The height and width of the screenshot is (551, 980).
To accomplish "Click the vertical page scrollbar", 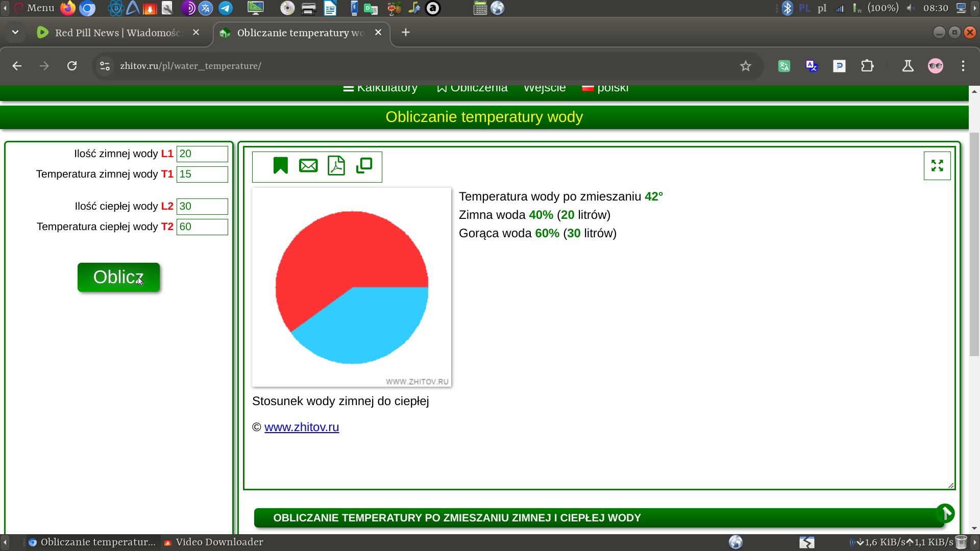I will pyautogui.click(x=974, y=245).
